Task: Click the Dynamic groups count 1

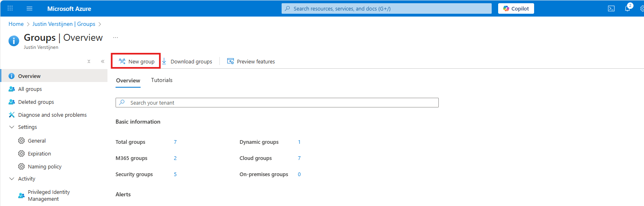Action: pyautogui.click(x=299, y=142)
